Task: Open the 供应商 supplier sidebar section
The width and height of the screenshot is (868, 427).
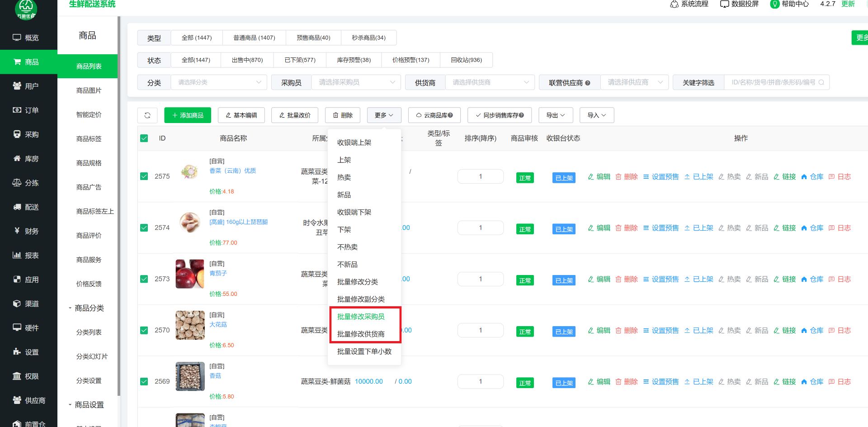Action: [x=28, y=400]
